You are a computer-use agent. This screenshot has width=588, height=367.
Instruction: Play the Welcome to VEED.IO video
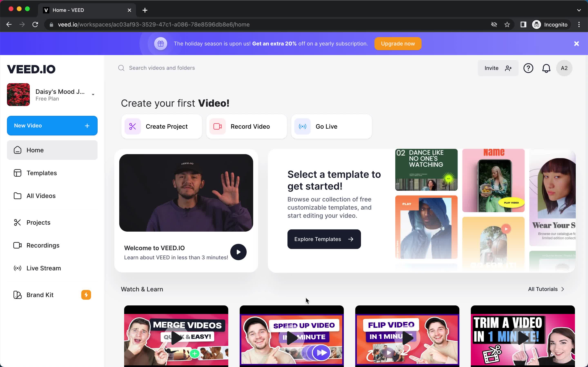coord(238,252)
